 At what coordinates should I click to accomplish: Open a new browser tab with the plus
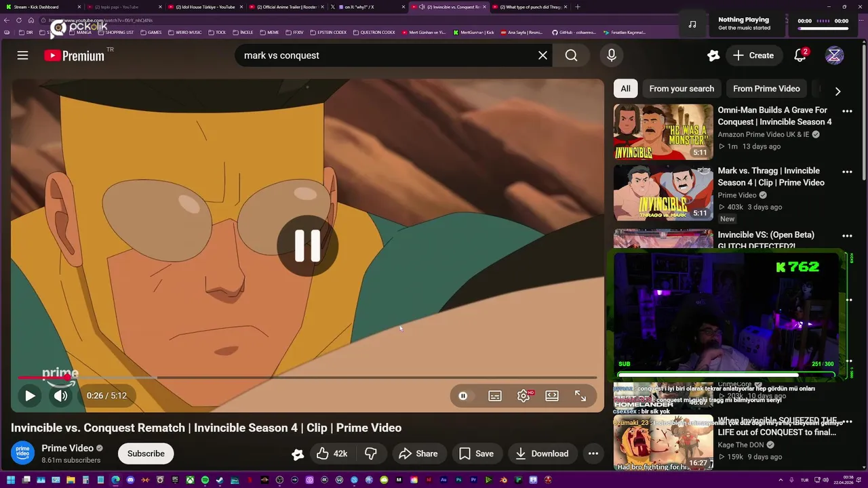coord(578,7)
